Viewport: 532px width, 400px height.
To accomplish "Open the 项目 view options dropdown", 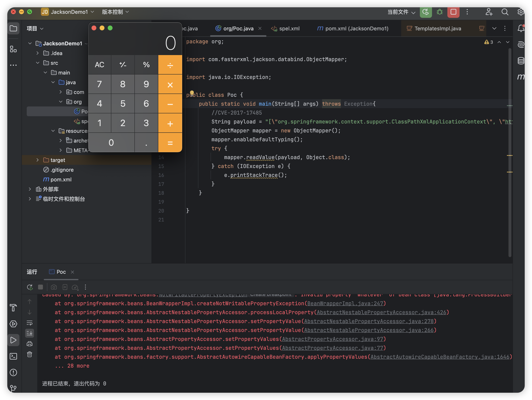I will 35,28.
